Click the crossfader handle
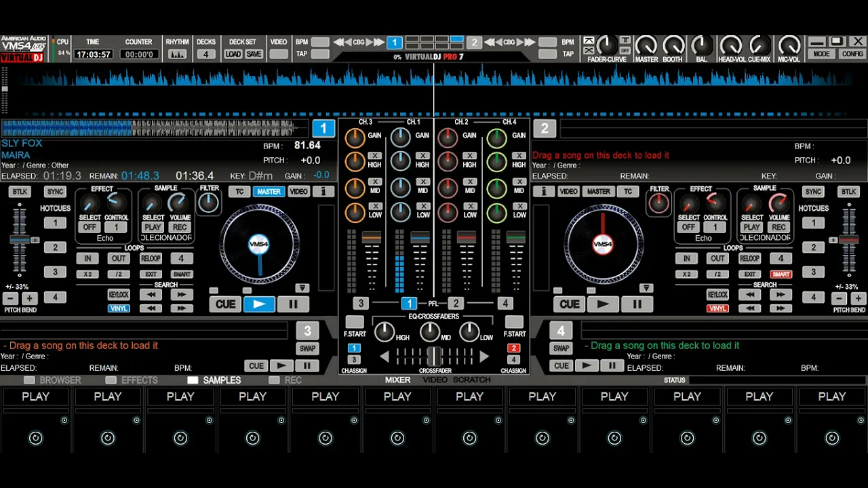Viewport: 868px width, 488px height. [x=434, y=355]
